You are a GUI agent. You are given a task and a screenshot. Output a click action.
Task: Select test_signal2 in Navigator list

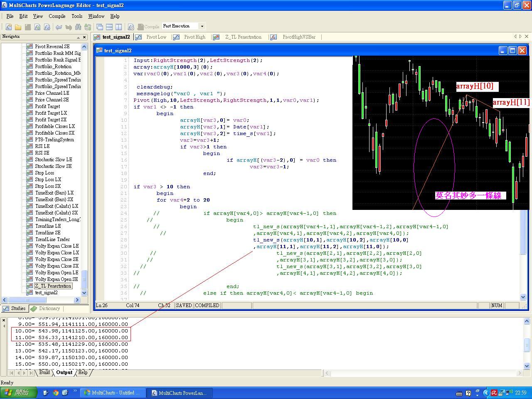(46, 293)
